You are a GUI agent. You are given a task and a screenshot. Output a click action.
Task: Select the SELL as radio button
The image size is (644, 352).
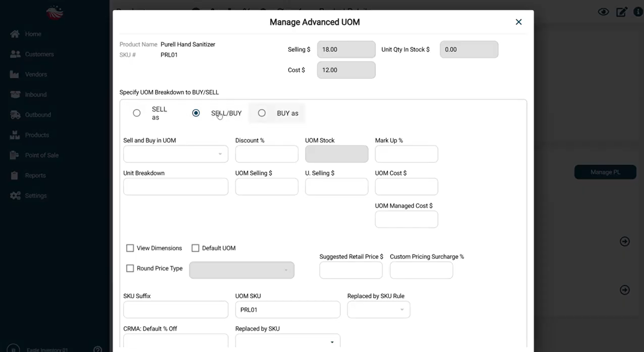click(x=137, y=113)
